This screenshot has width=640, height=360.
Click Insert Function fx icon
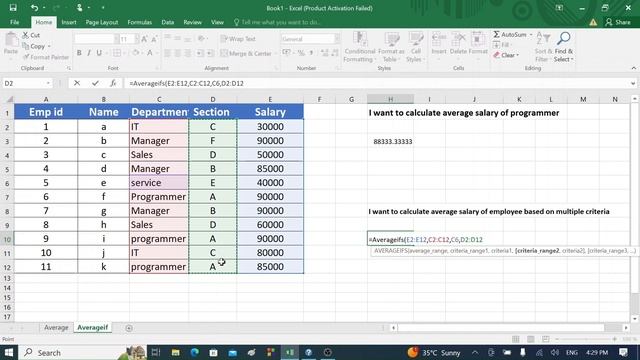pos(113,83)
